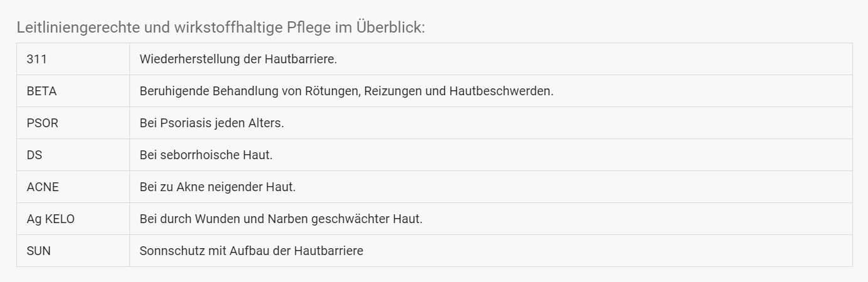Click the 'Beruhigende Behandlung von Rötungen' description
This screenshot has height=282, width=868.
click(251, 91)
